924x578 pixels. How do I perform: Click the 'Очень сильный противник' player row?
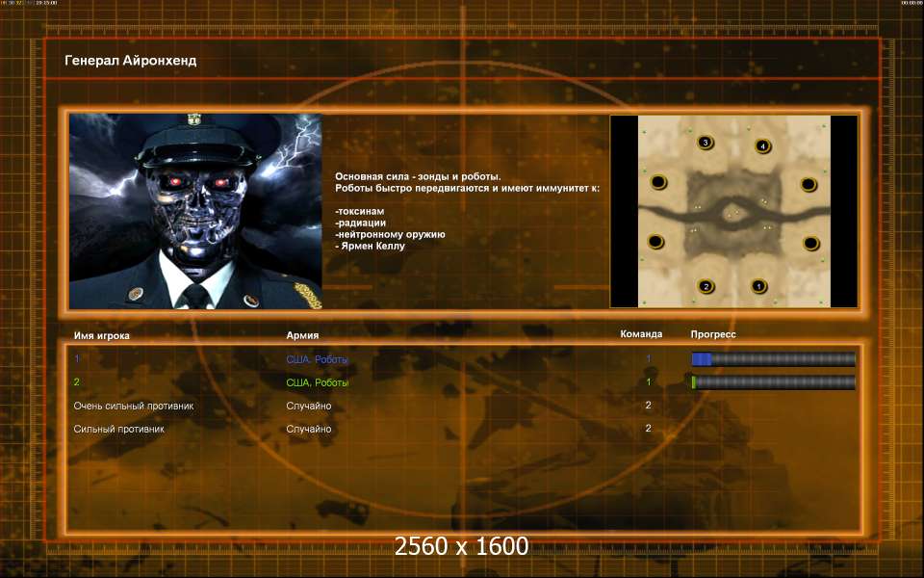click(x=134, y=406)
